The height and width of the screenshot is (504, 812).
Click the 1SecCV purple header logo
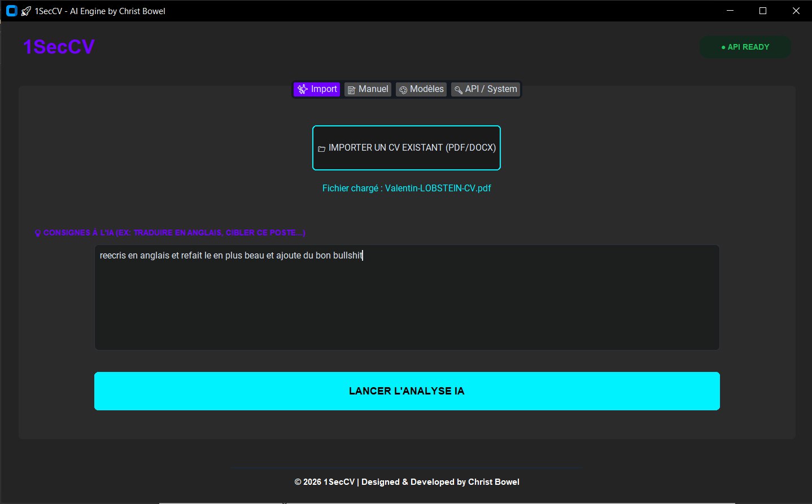(58, 47)
